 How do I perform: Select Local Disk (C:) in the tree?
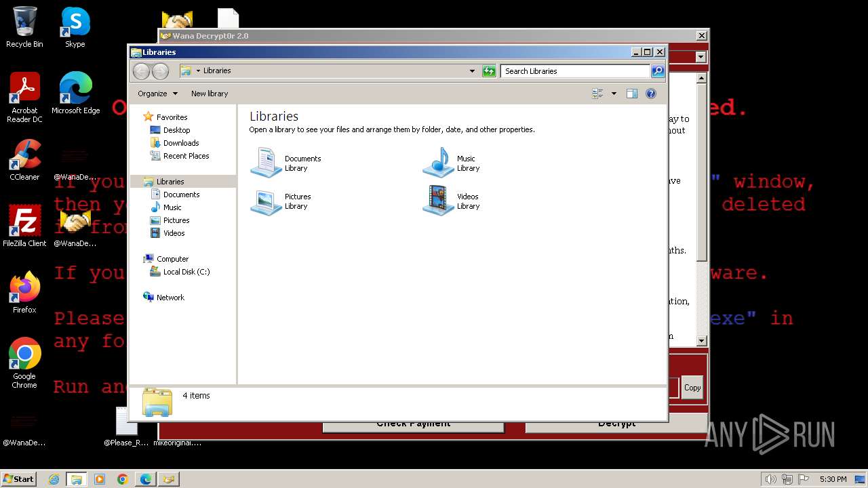point(186,272)
